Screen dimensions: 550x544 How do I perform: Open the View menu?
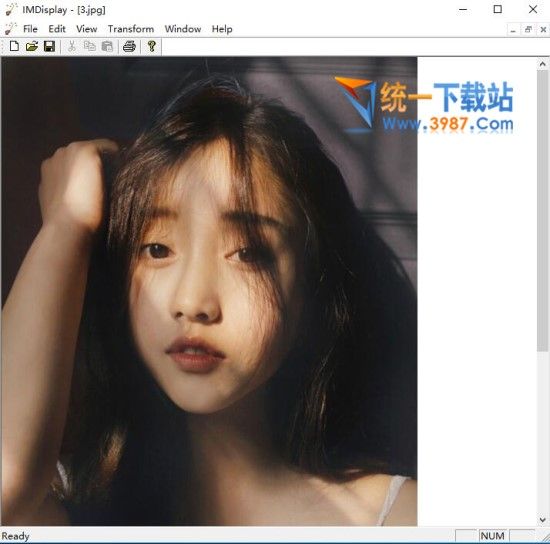pos(87,29)
